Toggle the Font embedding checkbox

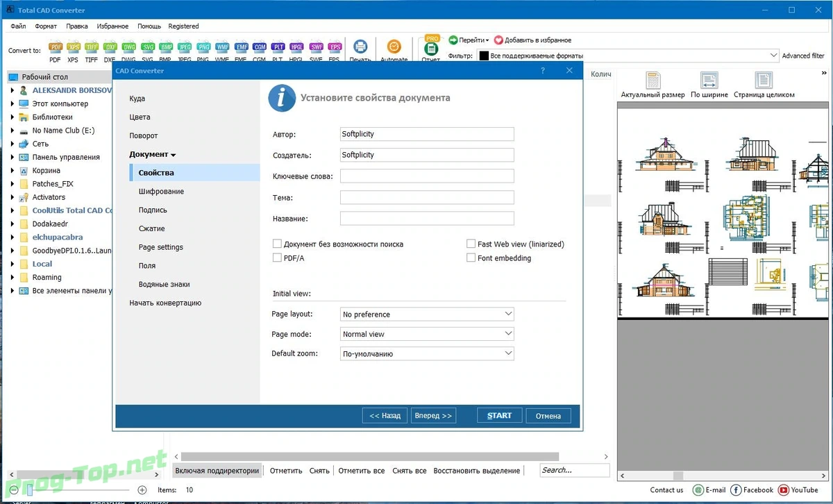tap(471, 258)
